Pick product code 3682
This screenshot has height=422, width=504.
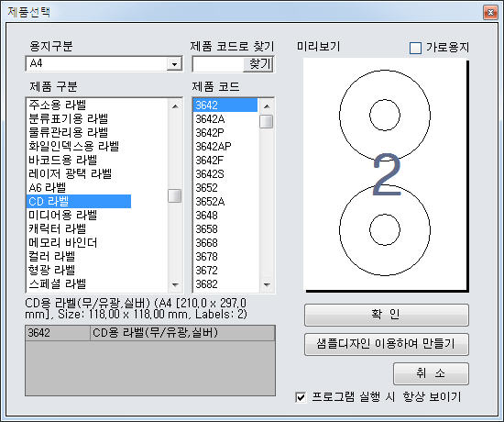[206, 283]
